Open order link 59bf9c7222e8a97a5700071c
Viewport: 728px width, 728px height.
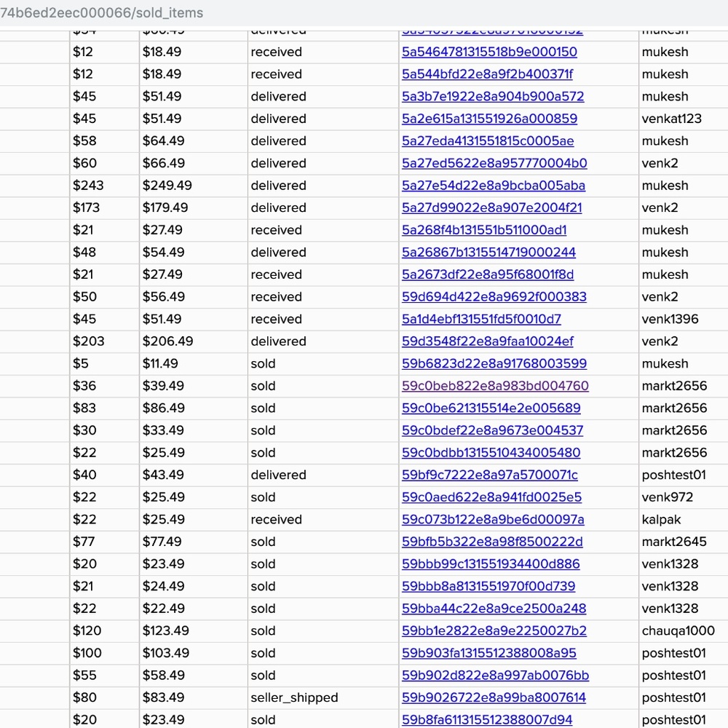(x=490, y=475)
